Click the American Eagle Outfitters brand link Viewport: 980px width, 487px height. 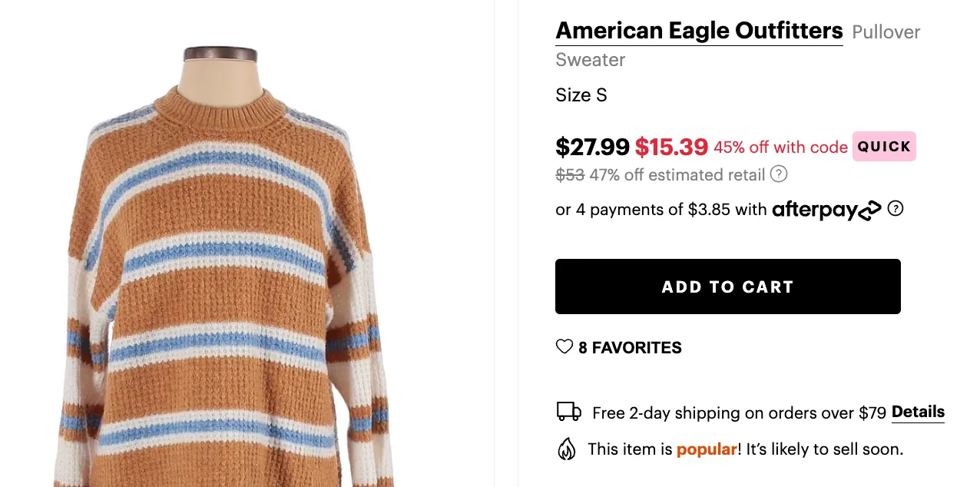(x=699, y=31)
